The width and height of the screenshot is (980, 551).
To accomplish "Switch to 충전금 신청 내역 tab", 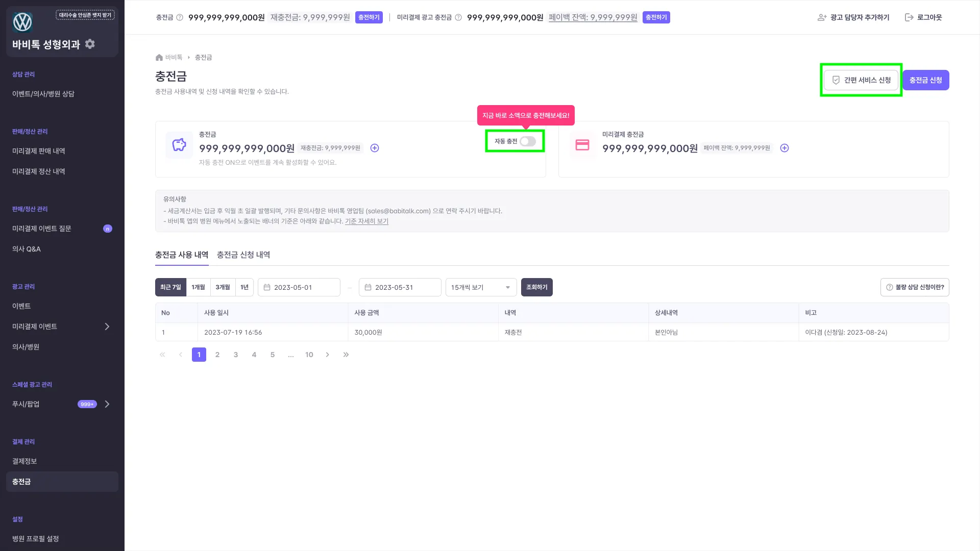I will pos(243,255).
